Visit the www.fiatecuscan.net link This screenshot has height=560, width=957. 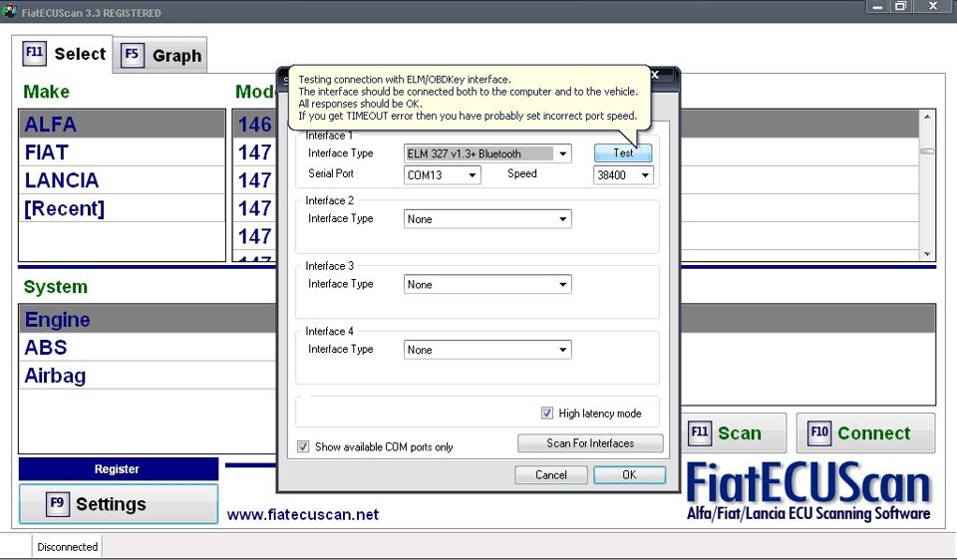point(303,514)
